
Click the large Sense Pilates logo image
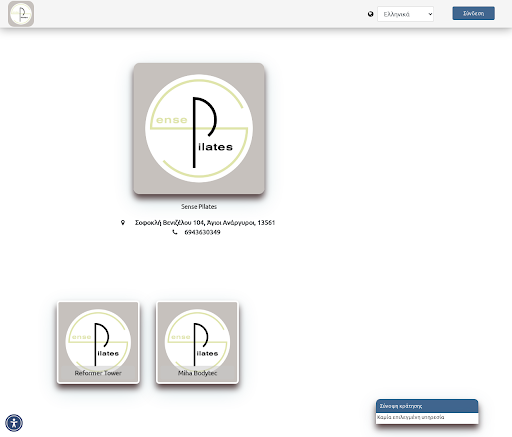coord(199,128)
